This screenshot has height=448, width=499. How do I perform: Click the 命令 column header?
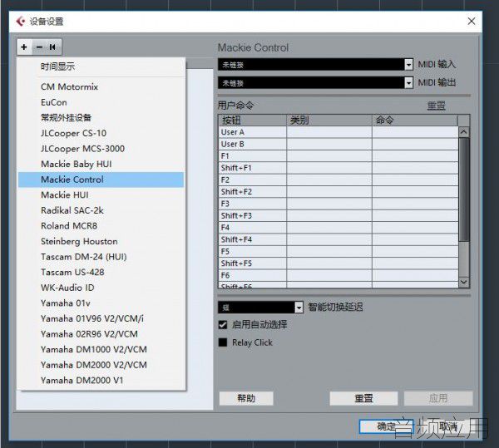[415, 121]
